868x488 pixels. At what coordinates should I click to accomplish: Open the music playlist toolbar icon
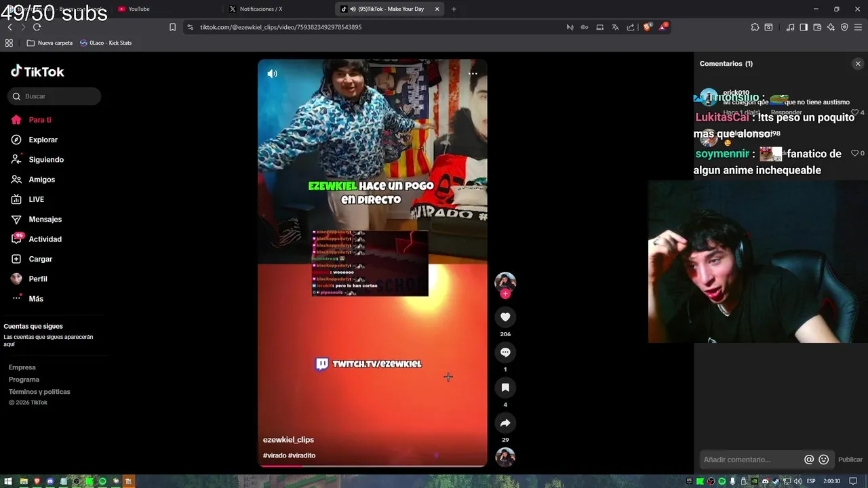790,27
